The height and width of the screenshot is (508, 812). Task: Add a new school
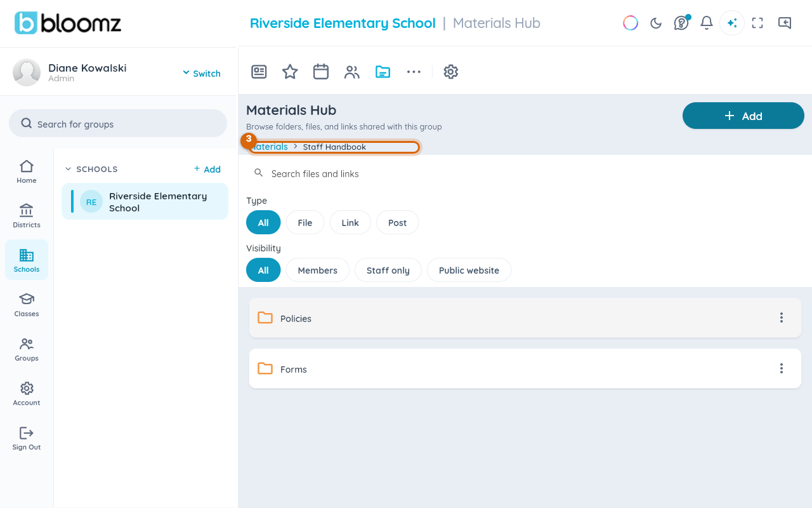[x=207, y=169]
